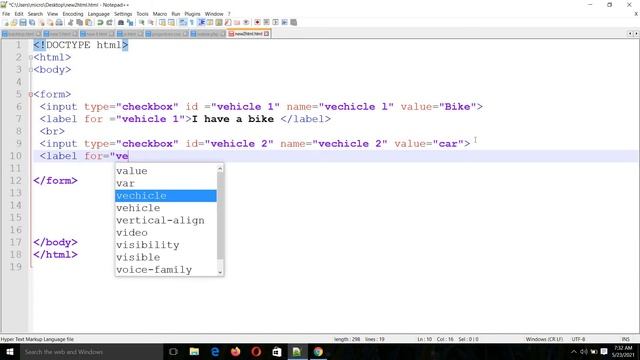Click tab bar scroll left arrow
640x360 pixels.
(630, 34)
